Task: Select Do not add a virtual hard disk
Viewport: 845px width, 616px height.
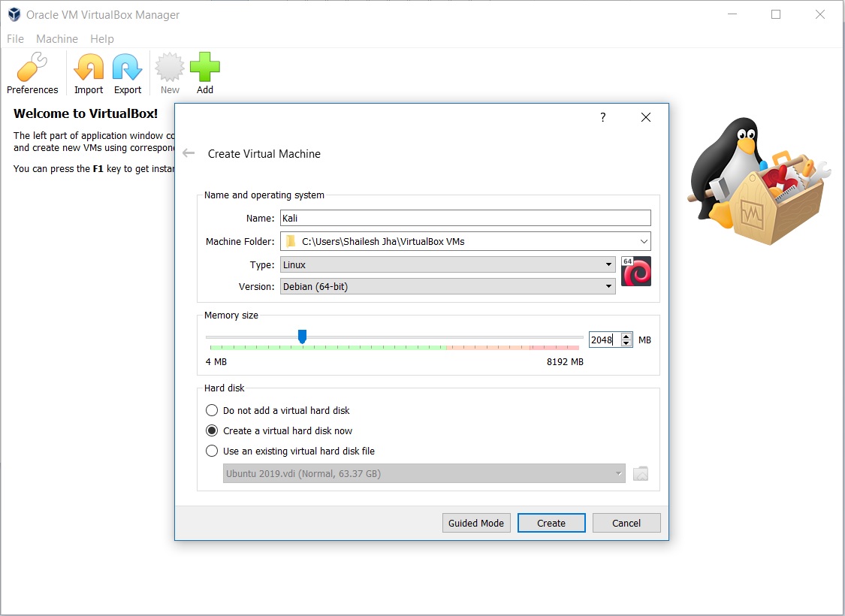Action: (x=277, y=411)
